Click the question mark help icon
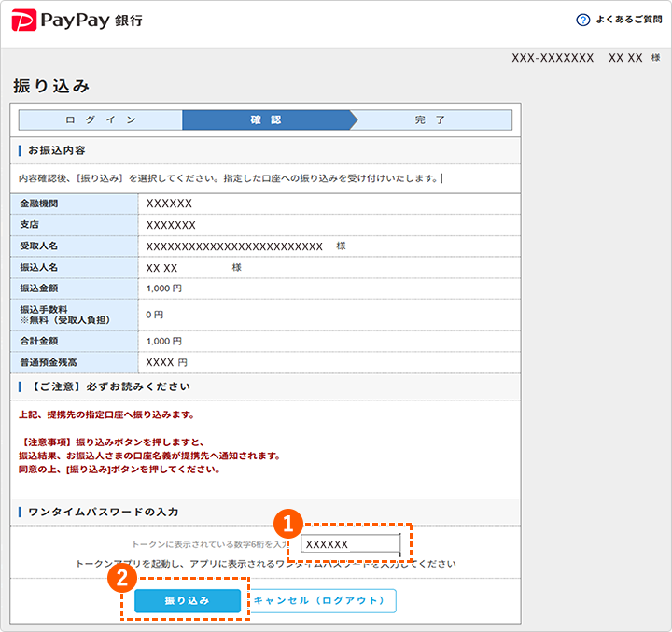 pyautogui.click(x=582, y=20)
